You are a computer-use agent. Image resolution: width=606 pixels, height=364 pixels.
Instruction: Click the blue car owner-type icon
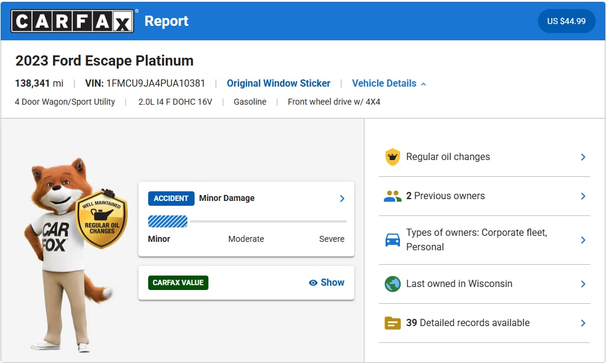392,240
